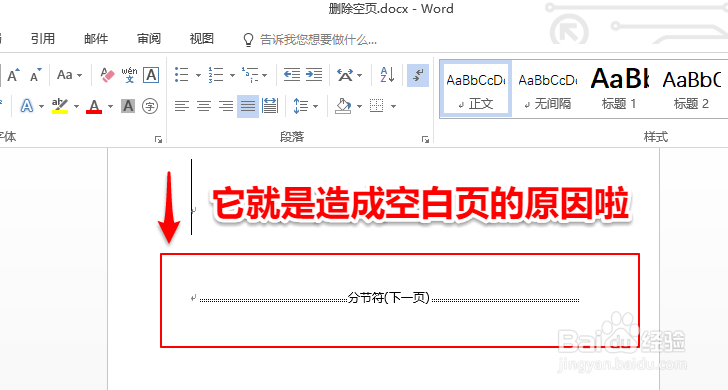Open Paragraph dialog launcher
Image resolution: width=728 pixels, height=390 pixels.
pyautogui.click(x=425, y=139)
